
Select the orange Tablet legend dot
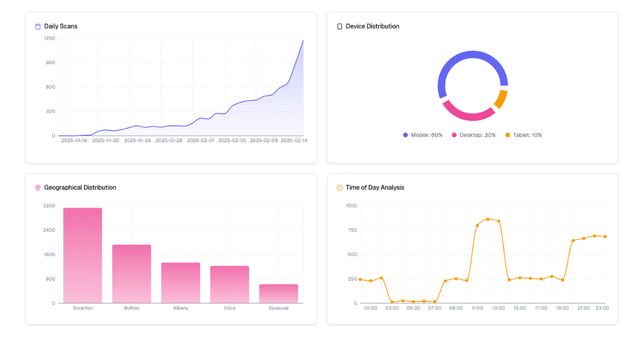pyautogui.click(x=508, y=135)
